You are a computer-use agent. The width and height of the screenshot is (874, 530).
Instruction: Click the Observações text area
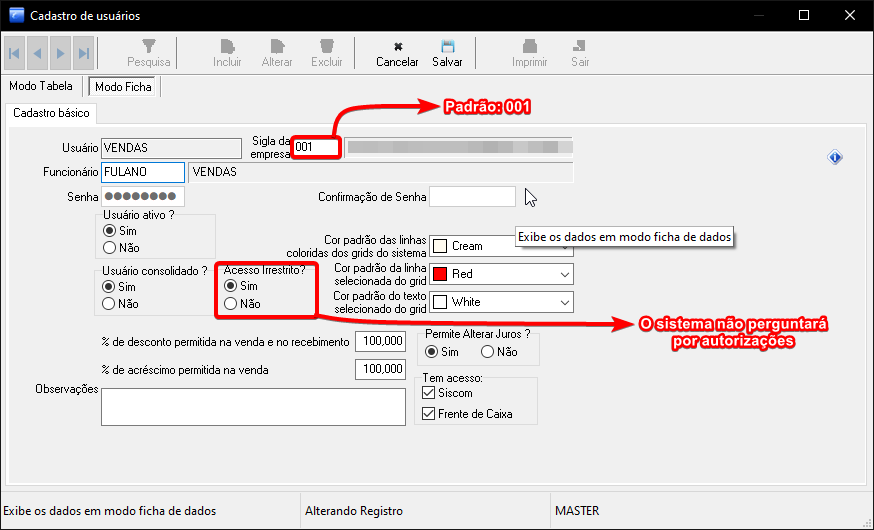point(258,407)
